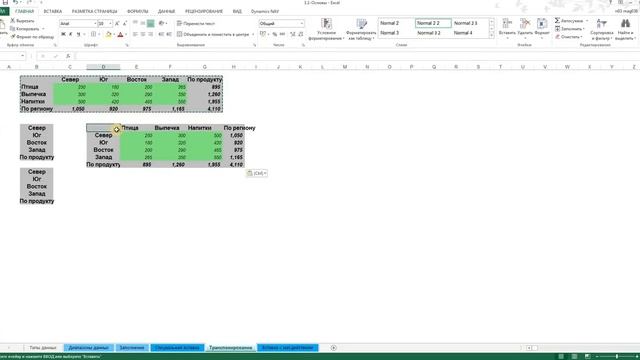Toggle Italic formatting (К)
This screenshot has height=360, width=640.
pos(71,34)
